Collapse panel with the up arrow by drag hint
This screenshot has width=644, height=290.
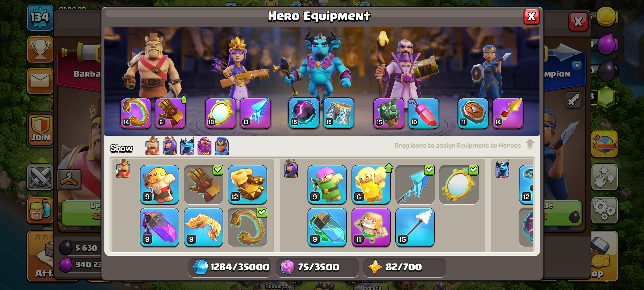530,144
